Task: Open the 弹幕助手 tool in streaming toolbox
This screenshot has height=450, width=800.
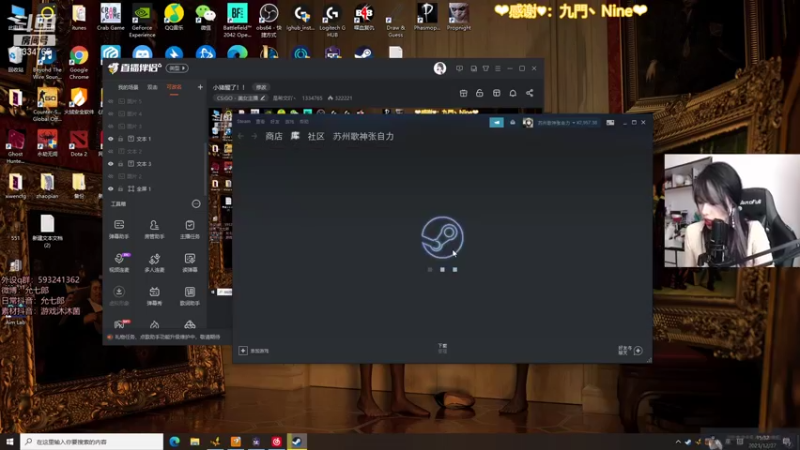Action: coord(119,229)
